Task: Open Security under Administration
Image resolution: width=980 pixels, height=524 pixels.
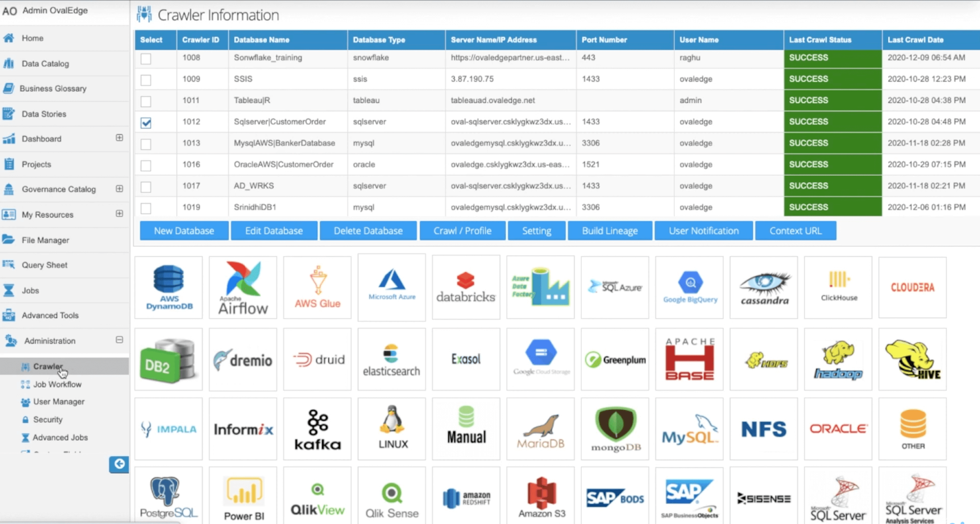Action: coord(48,420)
